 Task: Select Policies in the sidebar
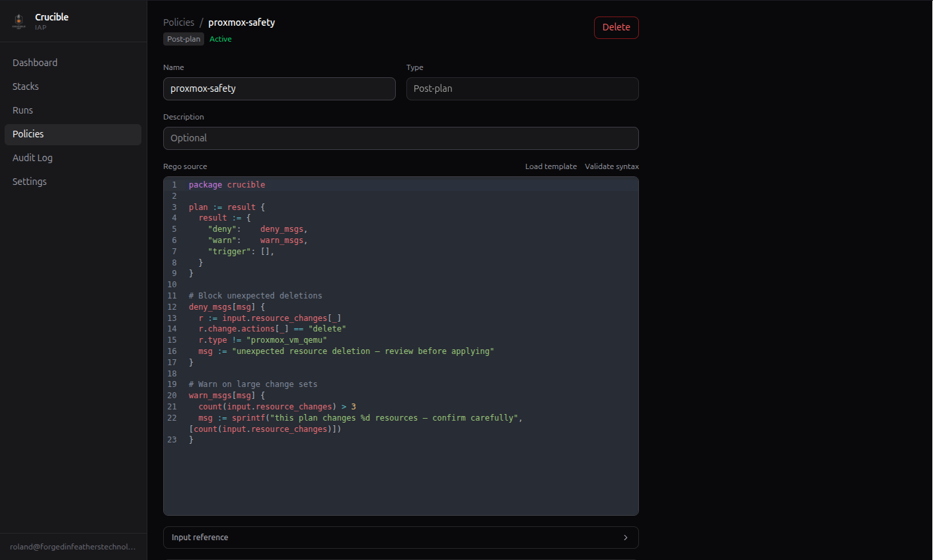click(28, 134)
